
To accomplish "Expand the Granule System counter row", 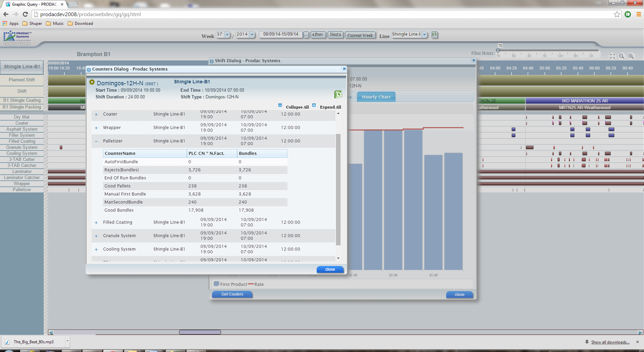I will click(x=96, y=236).
